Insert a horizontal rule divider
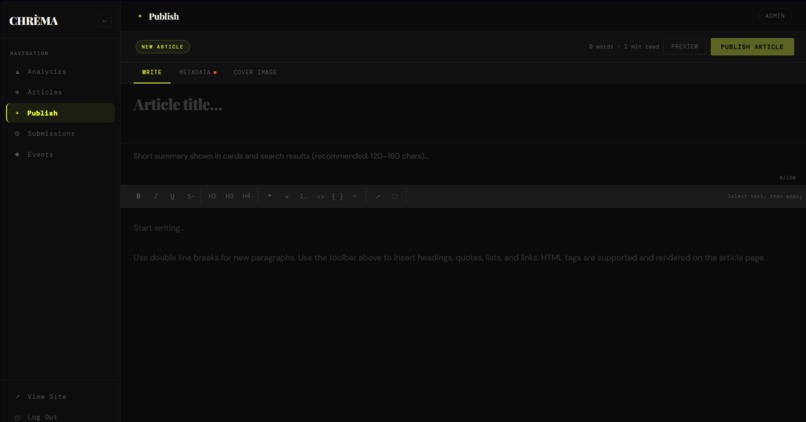806x422 pixels. click(x=354, y=196)
